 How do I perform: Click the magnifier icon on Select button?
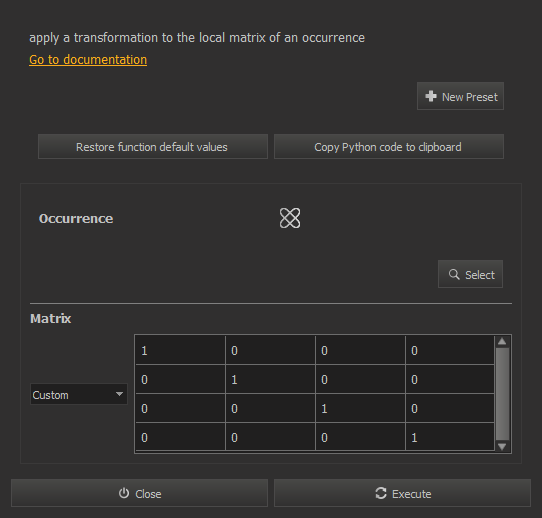click(x=454, y=274)
